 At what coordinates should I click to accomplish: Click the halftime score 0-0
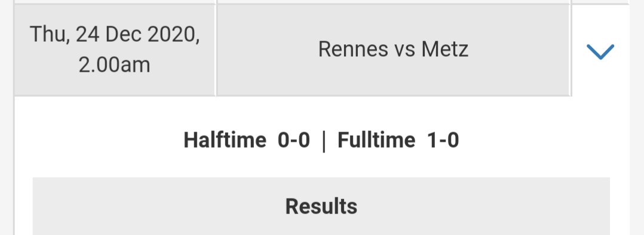click(x=294, y=140)
